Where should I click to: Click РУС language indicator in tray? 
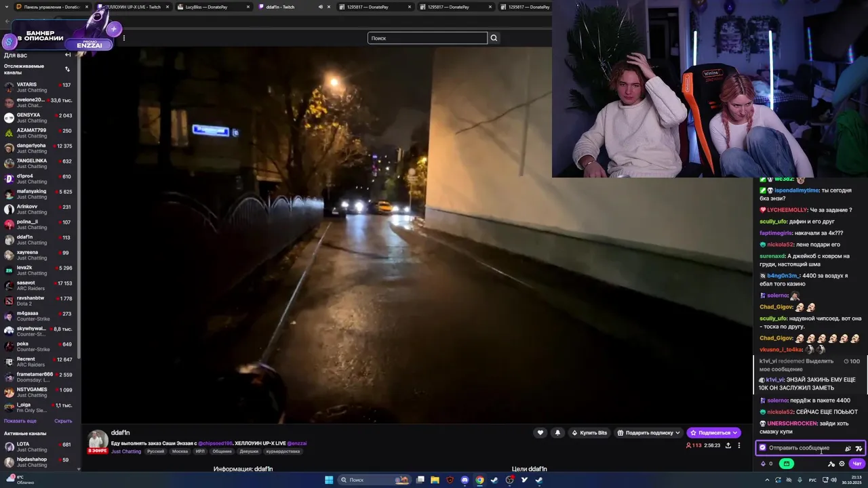813,480
